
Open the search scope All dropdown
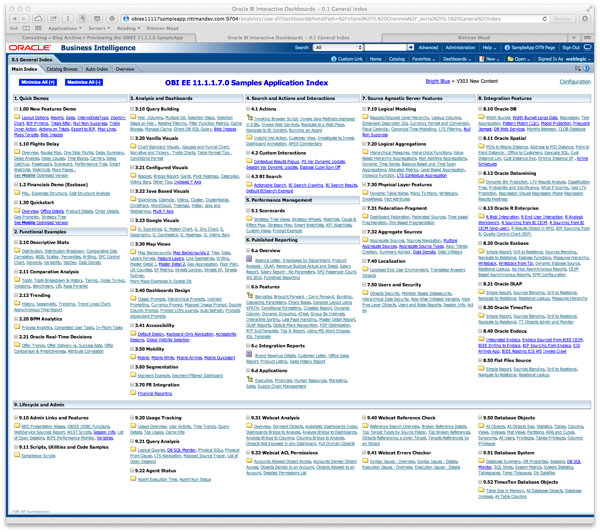click(338, 47)
